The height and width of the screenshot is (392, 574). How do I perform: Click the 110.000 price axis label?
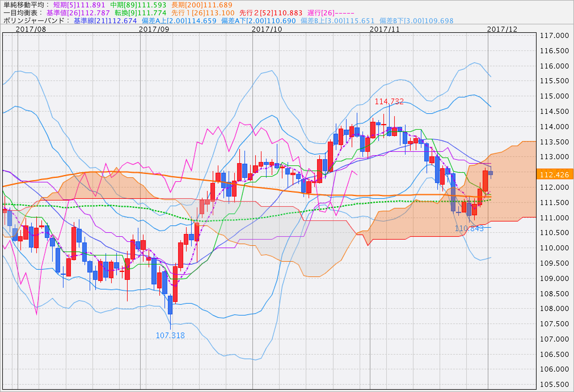[554, 248]
